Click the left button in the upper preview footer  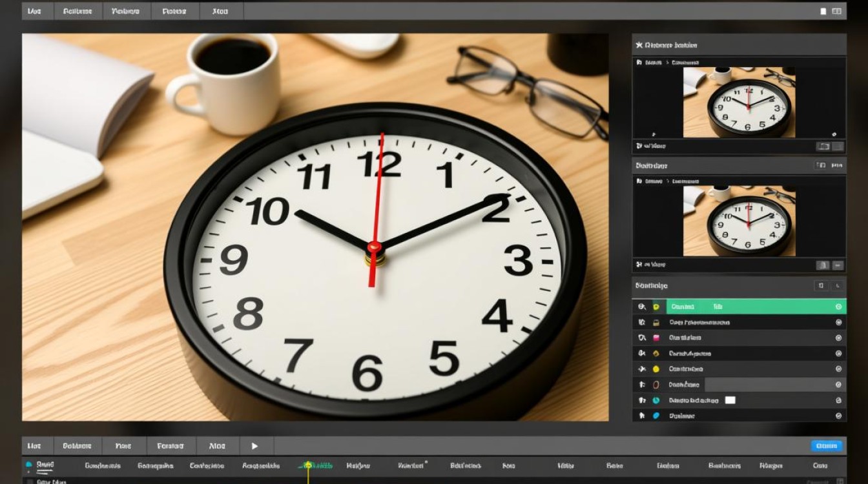[x=823, y=146]
